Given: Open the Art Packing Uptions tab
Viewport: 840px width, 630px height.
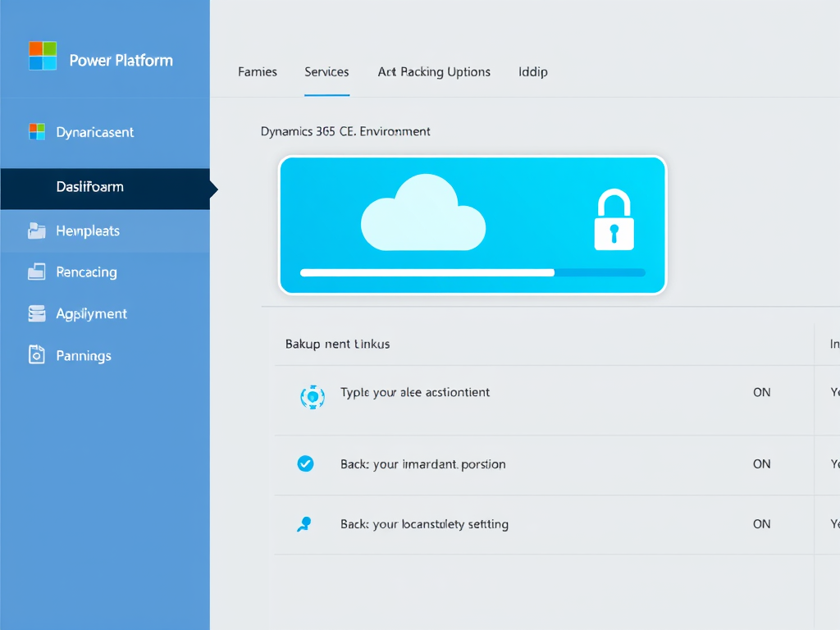Looking at the screenshot, I should point(434,72).
